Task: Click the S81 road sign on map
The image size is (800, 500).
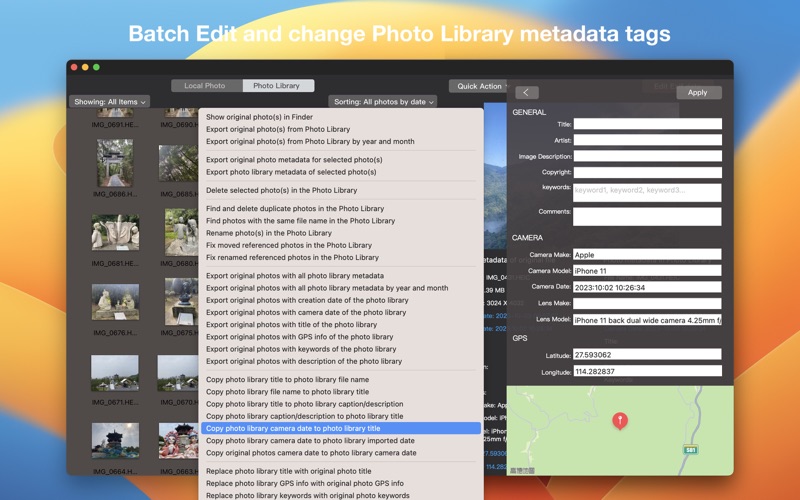Action: (x=690, y=450)
